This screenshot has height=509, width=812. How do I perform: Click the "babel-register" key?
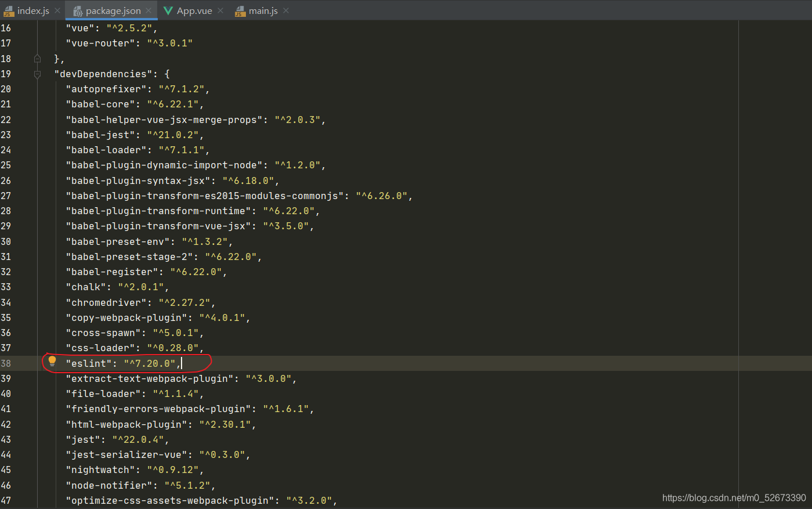point(112,272)
